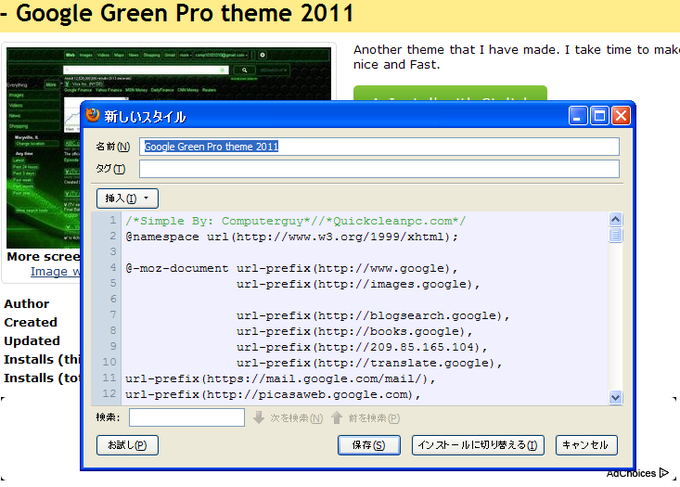The image size is (680, 487).
Task: Click the url-prefix(http://books.google) line
Action: pyautogui.click(x=354, y=331)
